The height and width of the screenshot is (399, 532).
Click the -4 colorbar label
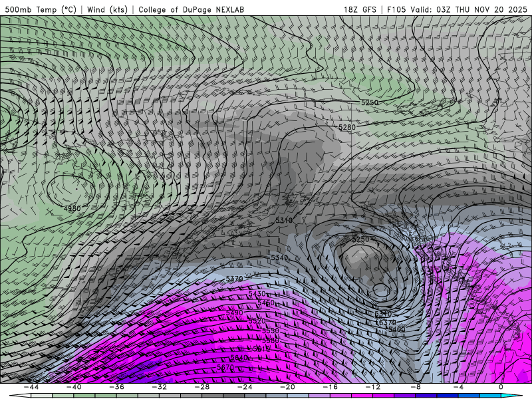pyautogui.click(x=458, y=387)
